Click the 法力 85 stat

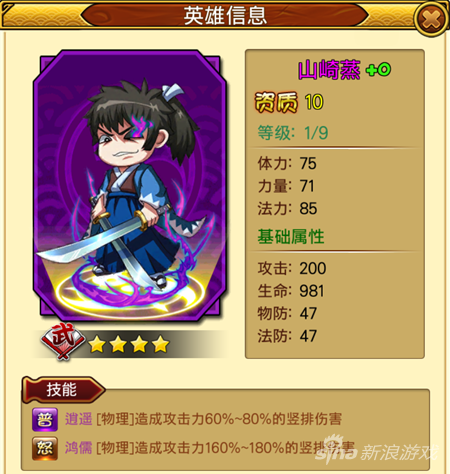tap(287, 208)
